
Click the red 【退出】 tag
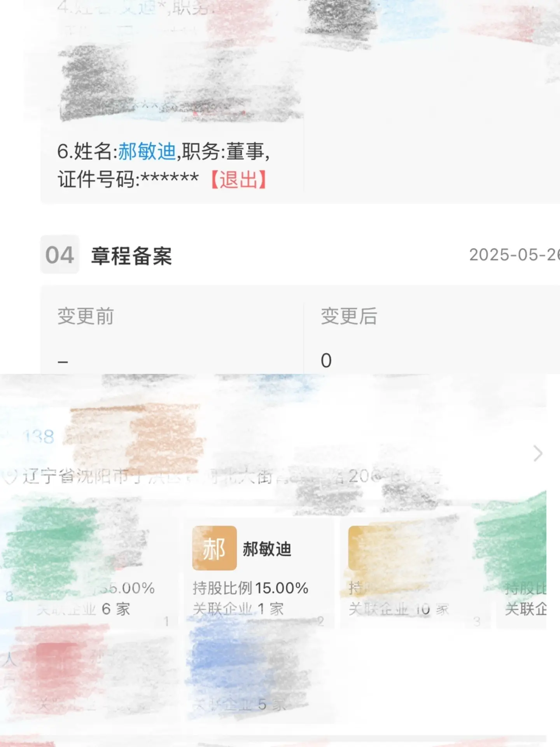coord(238,179)
